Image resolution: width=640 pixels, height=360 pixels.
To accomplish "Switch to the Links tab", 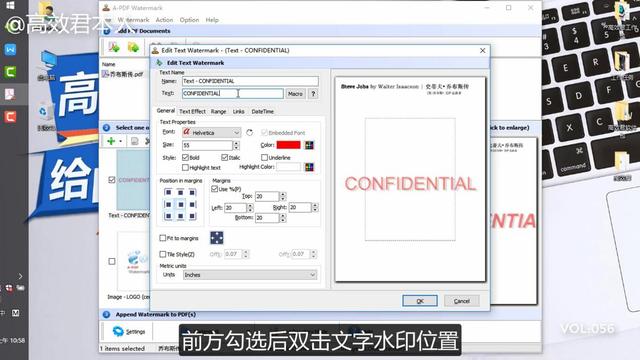I will [239, 111].
